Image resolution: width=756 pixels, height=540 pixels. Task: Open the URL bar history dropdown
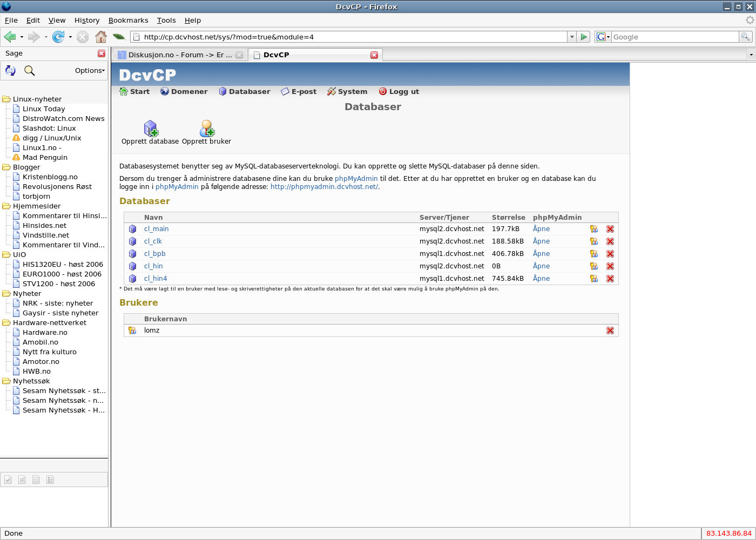pyautogui.click(x=572, y=37)
